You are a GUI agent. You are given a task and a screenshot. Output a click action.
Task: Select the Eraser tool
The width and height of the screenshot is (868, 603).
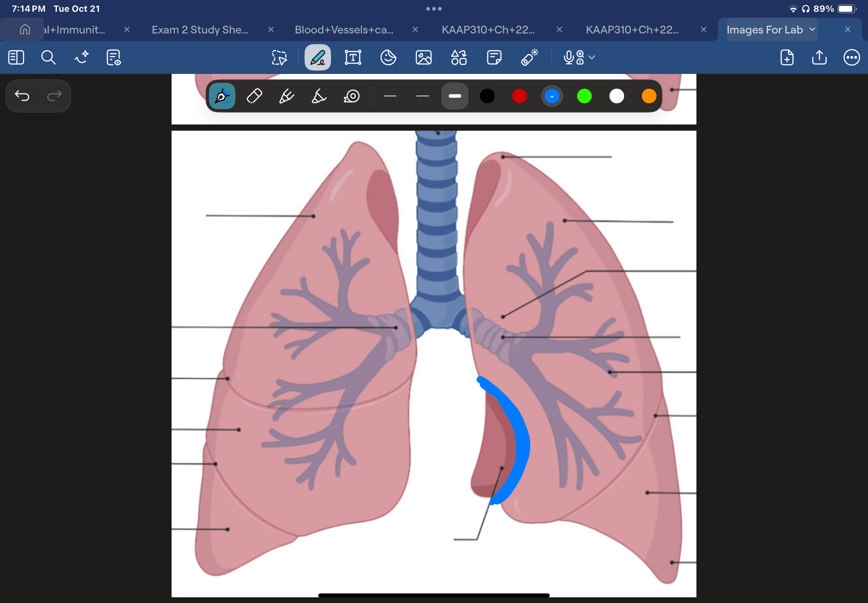254,96
